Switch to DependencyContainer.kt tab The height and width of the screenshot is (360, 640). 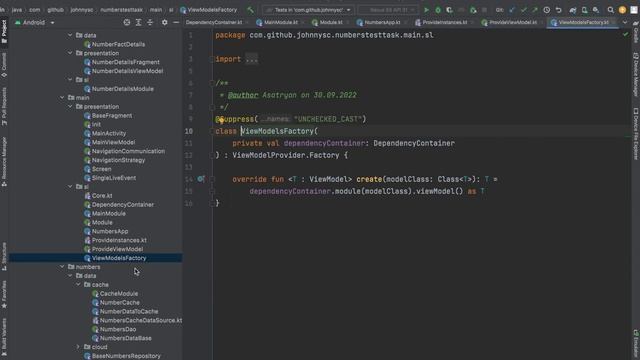coord(214,22)
